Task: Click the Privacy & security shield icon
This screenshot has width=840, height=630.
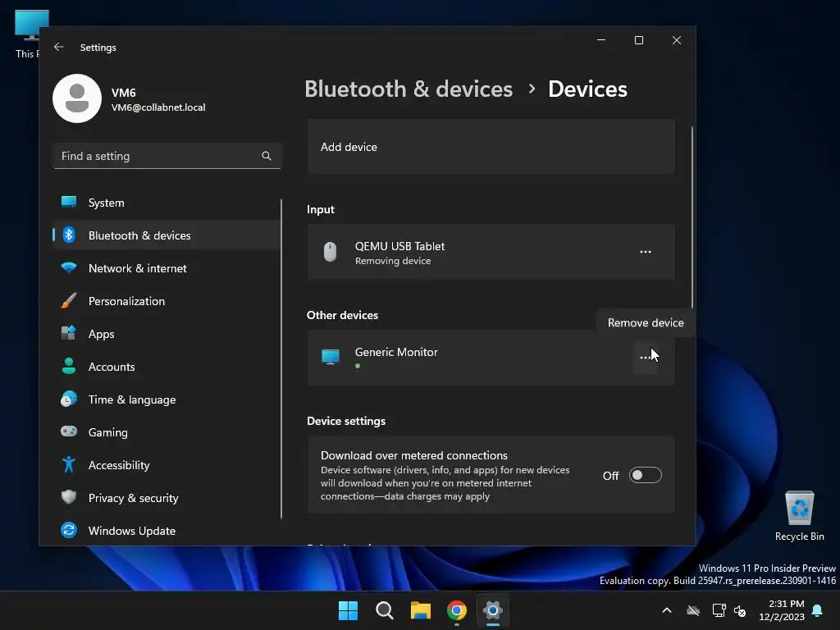Action: 69,497
